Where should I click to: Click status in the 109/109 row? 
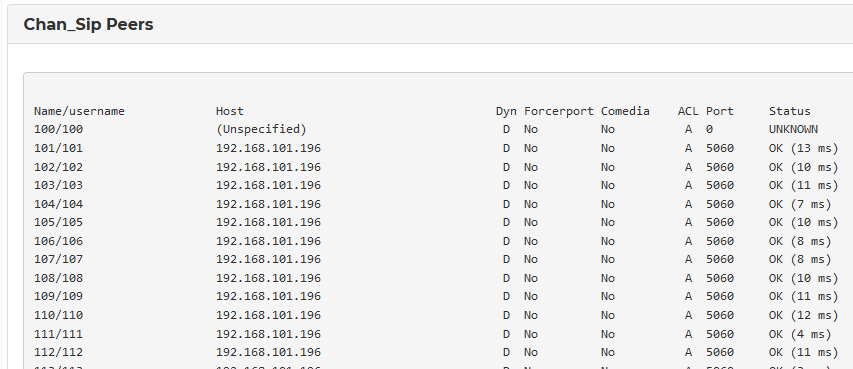[803, 296]
